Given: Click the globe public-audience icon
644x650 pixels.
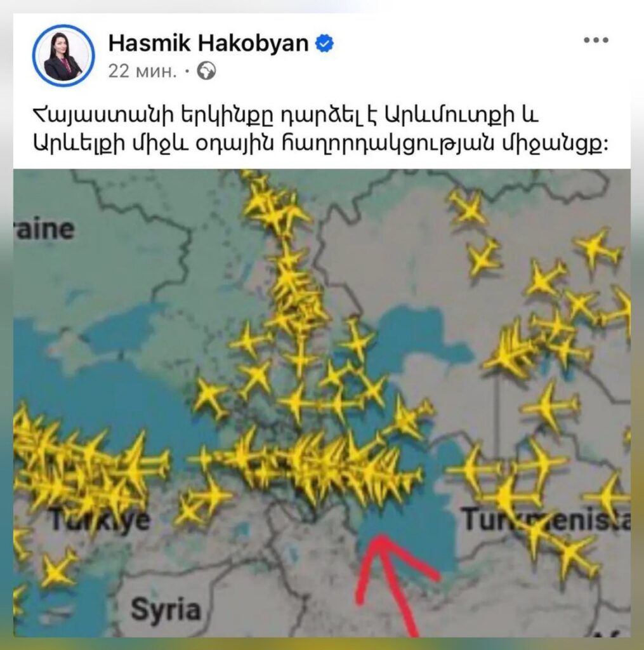Looking at the screenshot, I should click(206, 71).
